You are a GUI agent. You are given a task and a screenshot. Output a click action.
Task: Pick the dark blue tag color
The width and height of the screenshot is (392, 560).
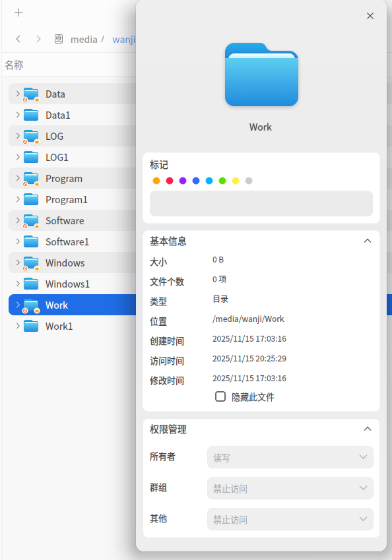[x=196, y=181]
